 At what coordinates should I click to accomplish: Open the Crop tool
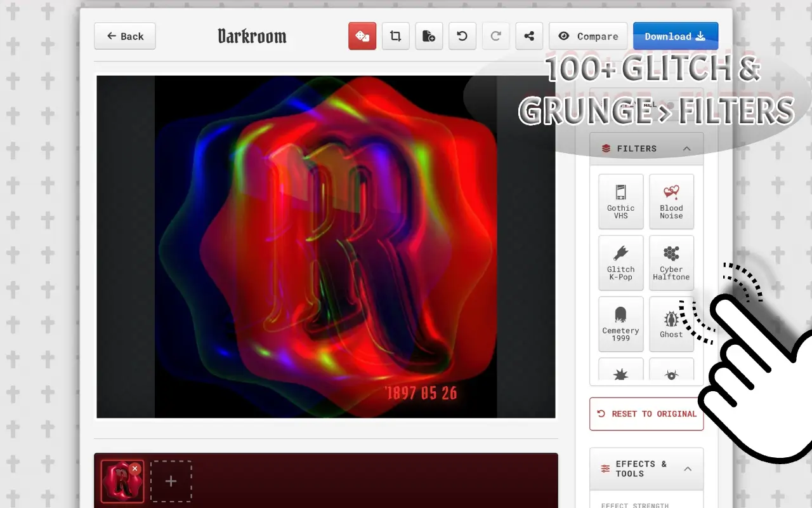(395, 36)
